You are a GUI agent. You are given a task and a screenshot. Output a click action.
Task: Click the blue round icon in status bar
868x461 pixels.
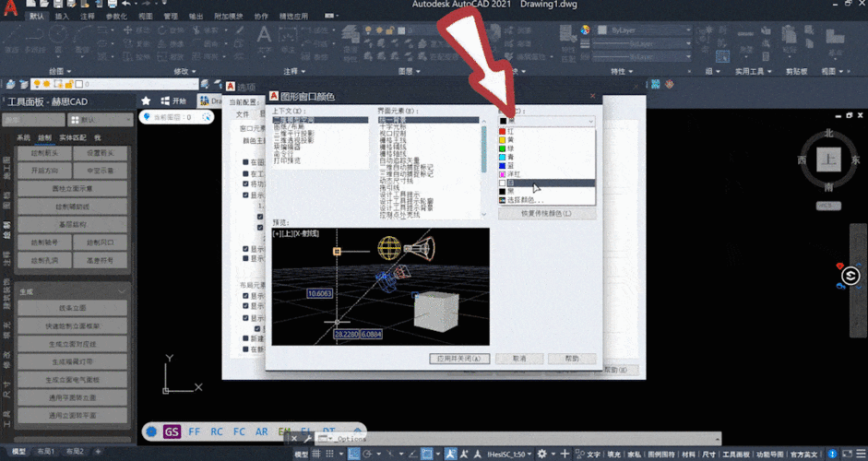(x=832, y=455)
